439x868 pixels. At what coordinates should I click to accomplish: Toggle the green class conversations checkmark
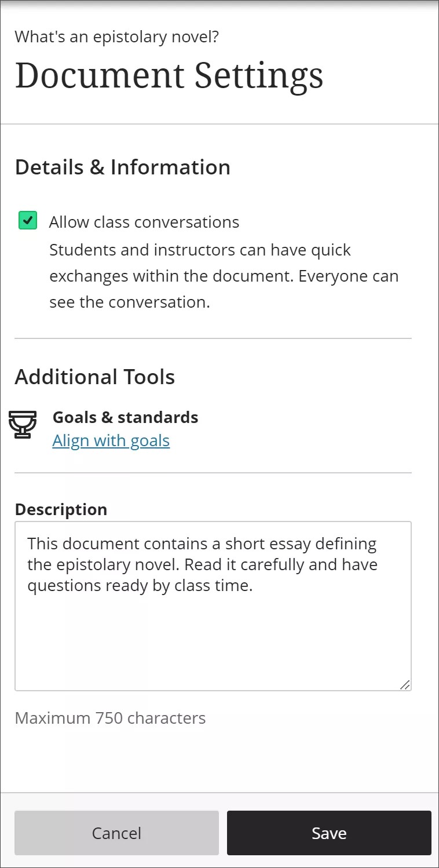coord(27,220)
